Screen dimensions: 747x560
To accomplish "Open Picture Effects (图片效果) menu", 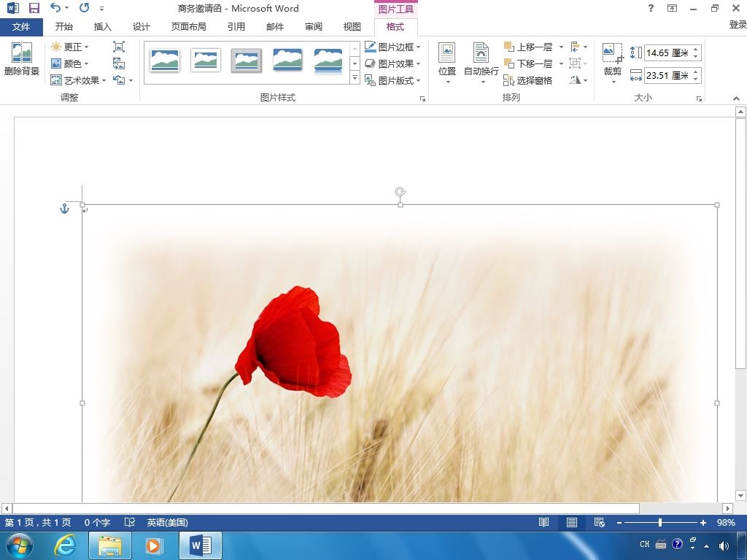I will click(392, 63).
